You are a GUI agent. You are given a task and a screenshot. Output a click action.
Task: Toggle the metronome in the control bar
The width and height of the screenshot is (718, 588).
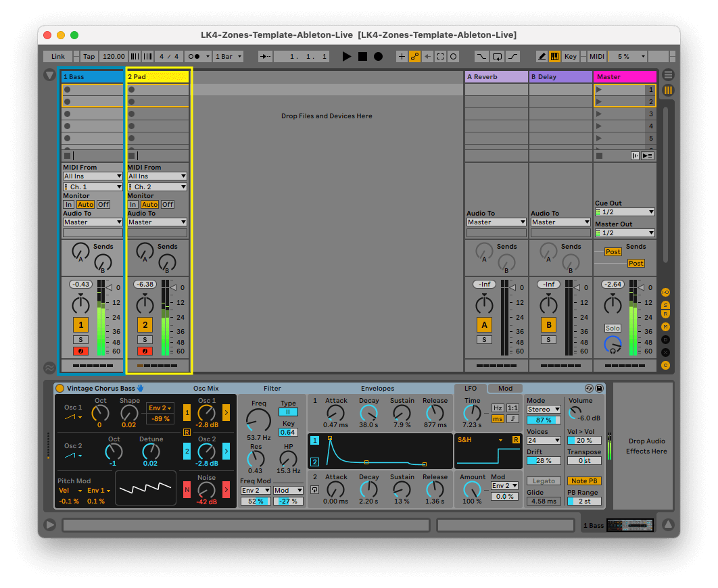click(195, 56)
